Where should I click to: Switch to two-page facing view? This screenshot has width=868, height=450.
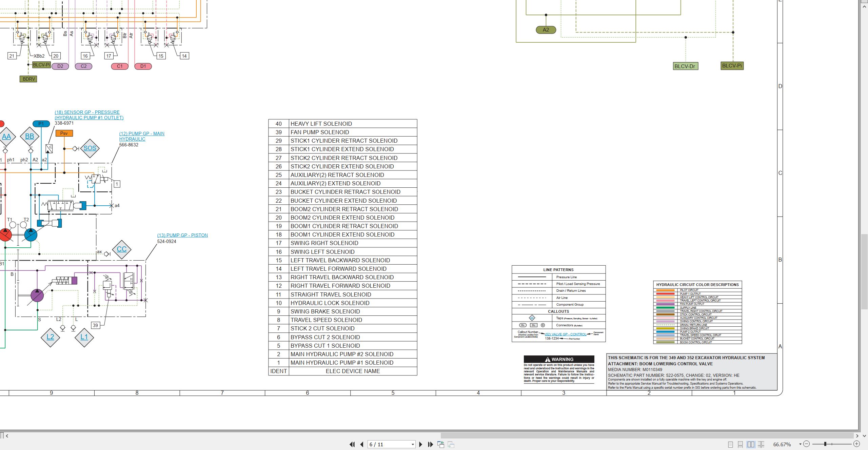(751, 444)
